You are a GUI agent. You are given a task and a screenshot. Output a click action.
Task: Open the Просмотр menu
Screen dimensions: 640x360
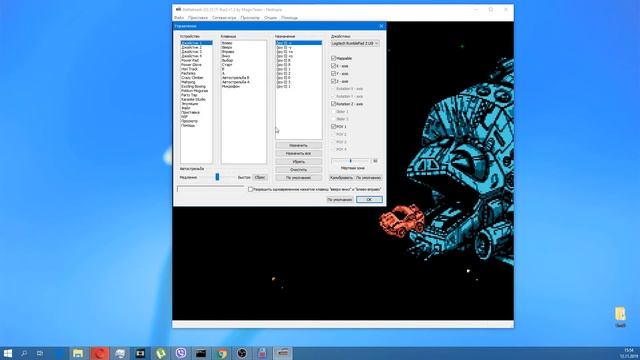(250, 18)
